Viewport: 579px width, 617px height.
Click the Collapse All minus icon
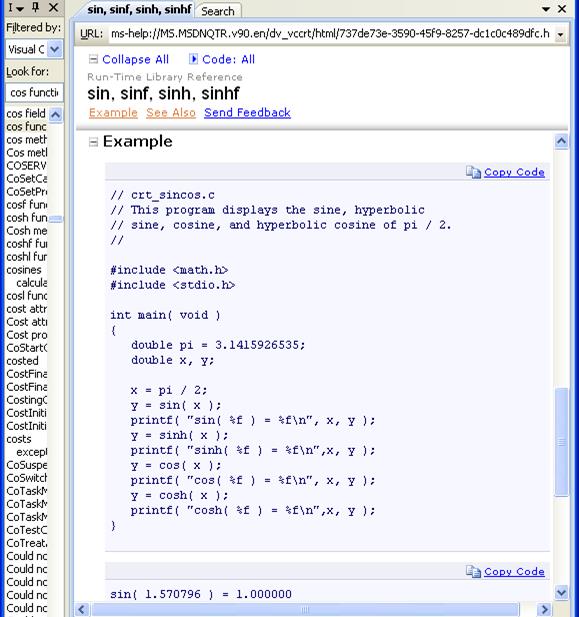pos(93,59)
